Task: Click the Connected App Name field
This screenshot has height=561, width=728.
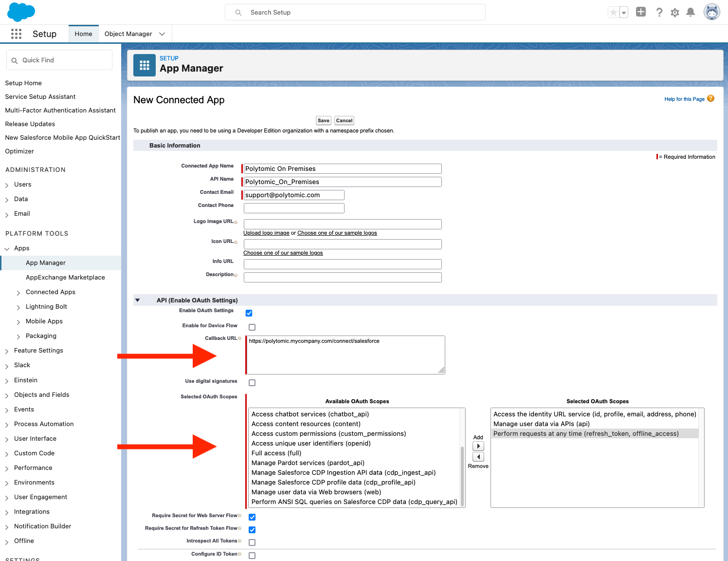Action: (343, 169)
